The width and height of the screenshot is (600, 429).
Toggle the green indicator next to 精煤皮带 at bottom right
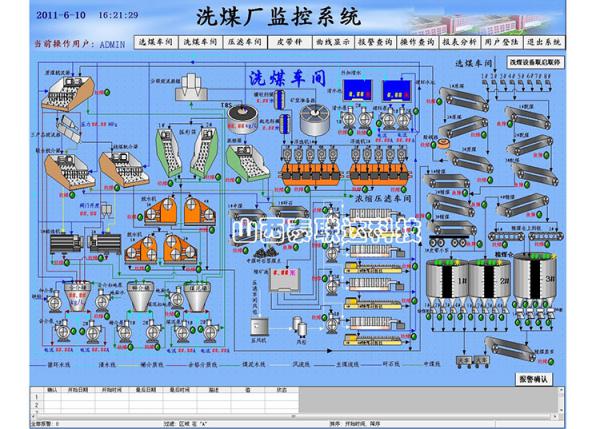click(x=551, y=361)
